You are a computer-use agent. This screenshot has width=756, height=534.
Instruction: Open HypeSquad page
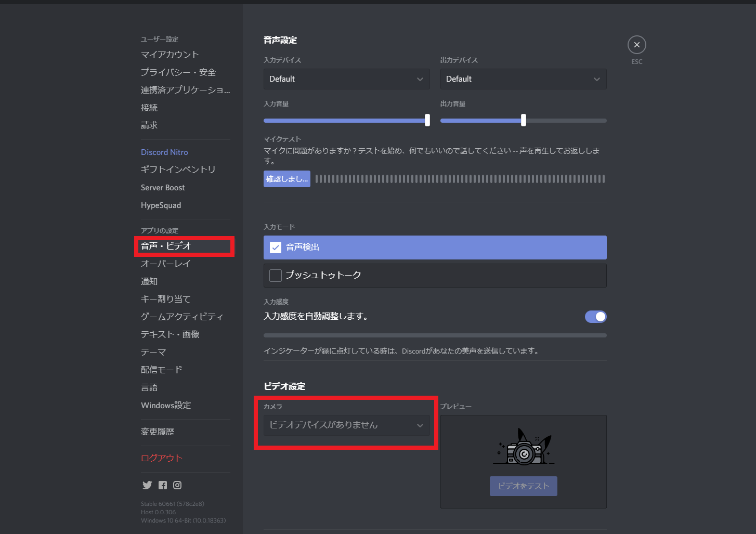click(161, 205)
